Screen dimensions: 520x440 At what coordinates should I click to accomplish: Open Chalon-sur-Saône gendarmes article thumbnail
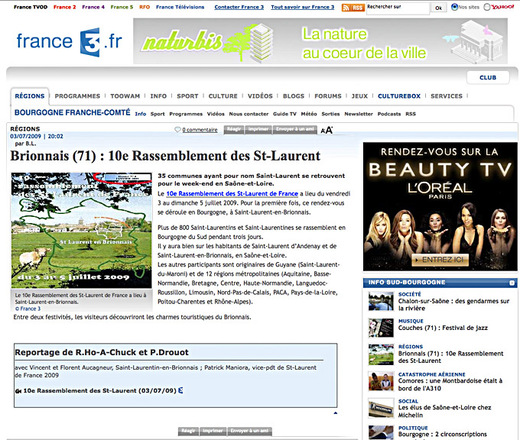(x=380, y=301)
